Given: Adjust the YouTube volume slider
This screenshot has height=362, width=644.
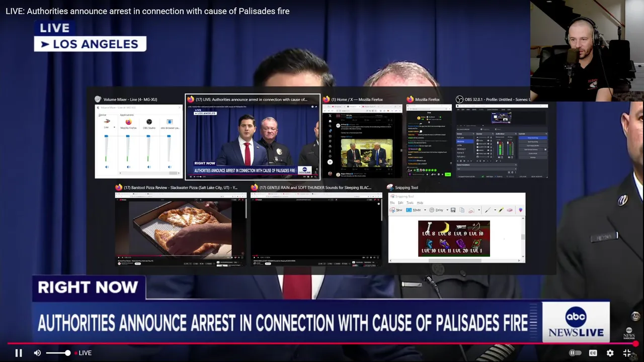Looking at the screenshot, I should (59, 353).
